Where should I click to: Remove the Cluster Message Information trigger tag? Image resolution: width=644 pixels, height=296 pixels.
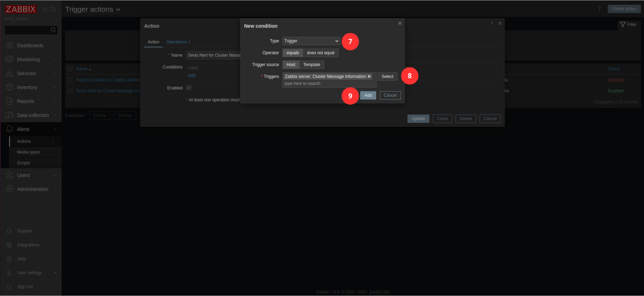pos(369,76)
